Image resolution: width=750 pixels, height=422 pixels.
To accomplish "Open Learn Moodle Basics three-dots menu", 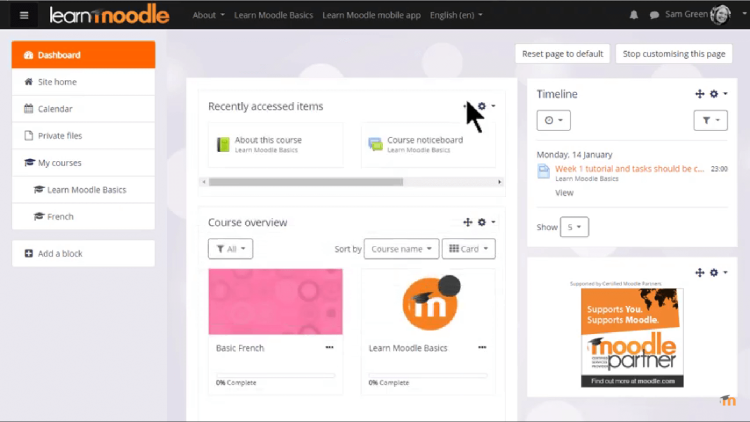I will (482, 347).
